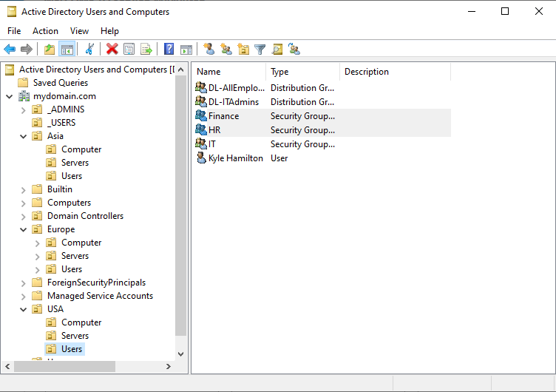
Task: Select Computer under the USA node
Action: (81, 322)
